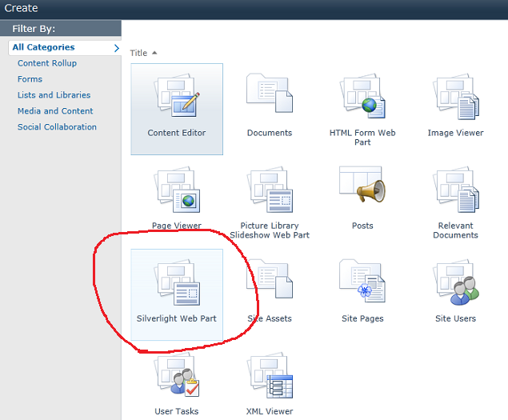Choose the Site Users icon
508x420 pixels.
[455, 282]
